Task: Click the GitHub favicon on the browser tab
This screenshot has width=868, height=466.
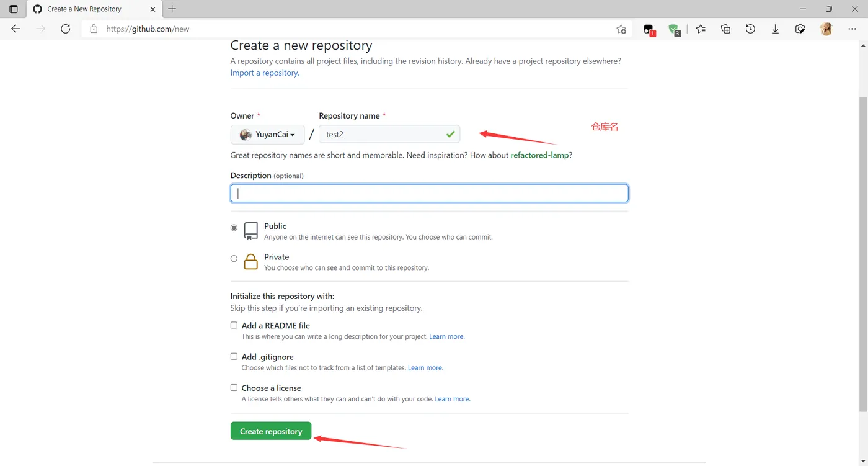Action: [37, 9]
